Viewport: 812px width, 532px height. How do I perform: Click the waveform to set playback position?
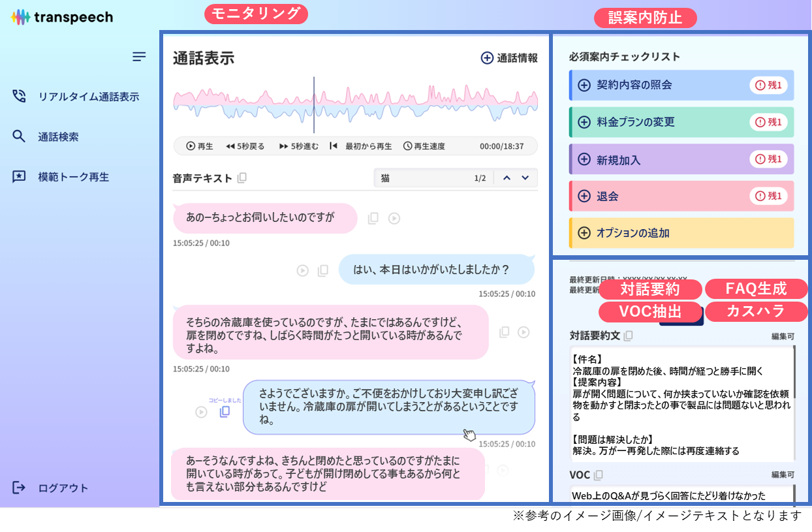356,101
